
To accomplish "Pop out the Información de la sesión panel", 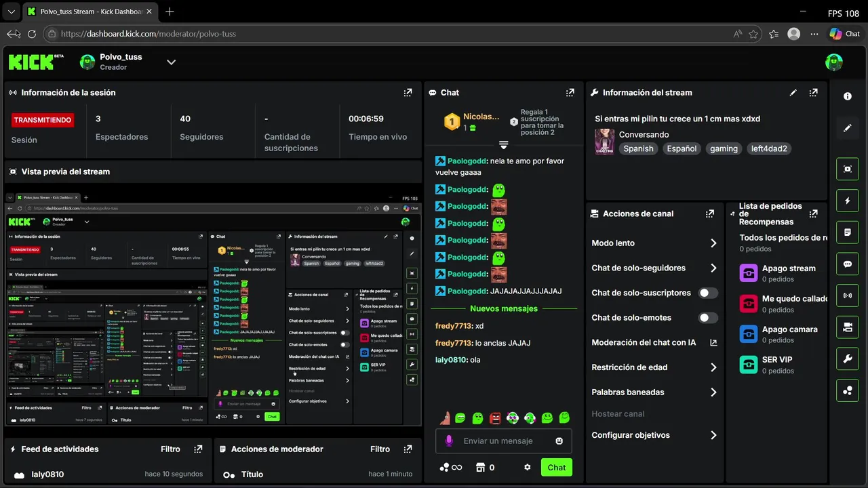I will point(408,93).
